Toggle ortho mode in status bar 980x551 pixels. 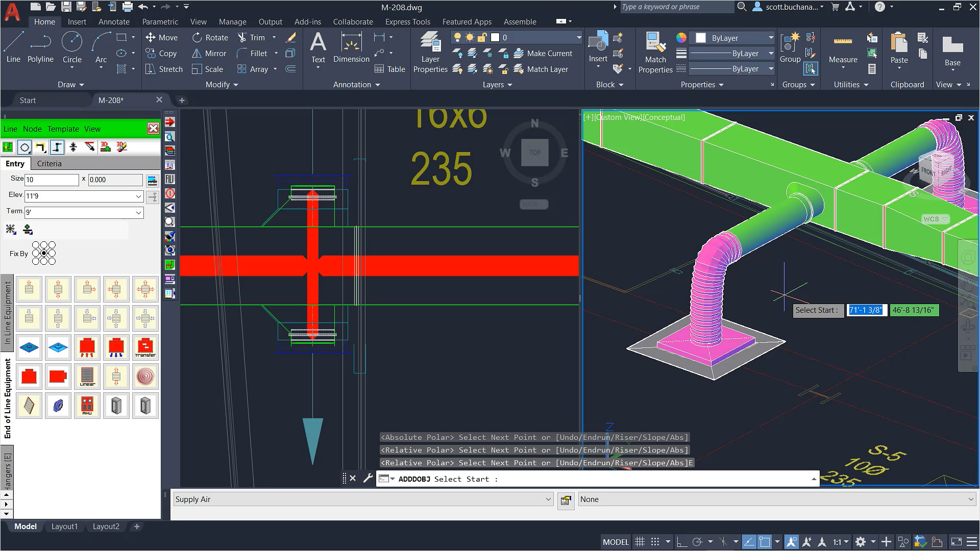[x=681, y=542]
